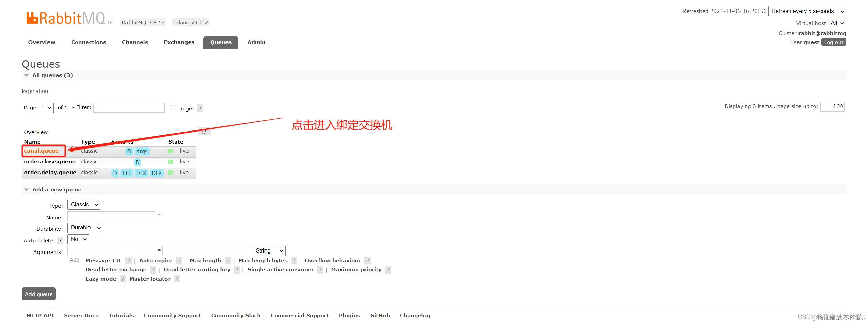Show help for Maximum priority

pyautogui.click(x=389, y=269)
